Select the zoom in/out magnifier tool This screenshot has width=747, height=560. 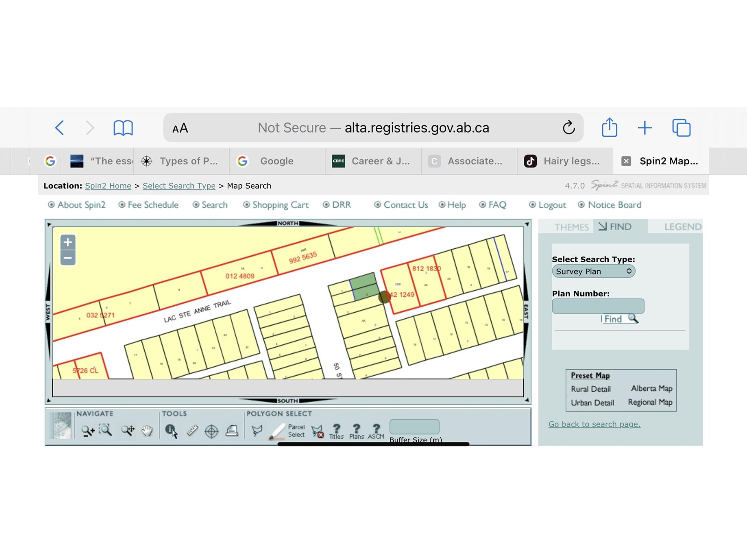[87, 430]
